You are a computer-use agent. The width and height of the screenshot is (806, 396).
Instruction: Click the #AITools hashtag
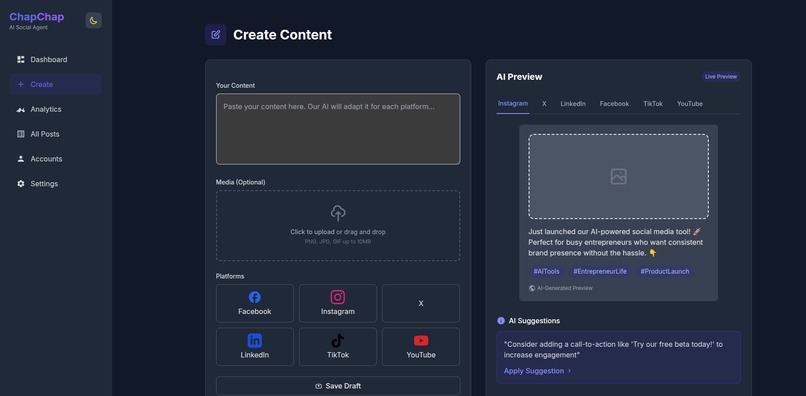[x=546, y=271]
